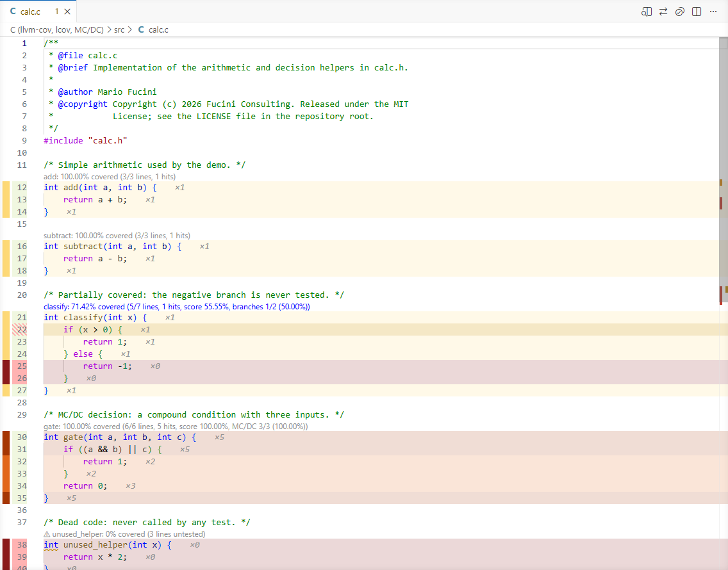Click the 'classify' function name on line 21
This screenshot has height=570, width=728.
tap(83, 318)
